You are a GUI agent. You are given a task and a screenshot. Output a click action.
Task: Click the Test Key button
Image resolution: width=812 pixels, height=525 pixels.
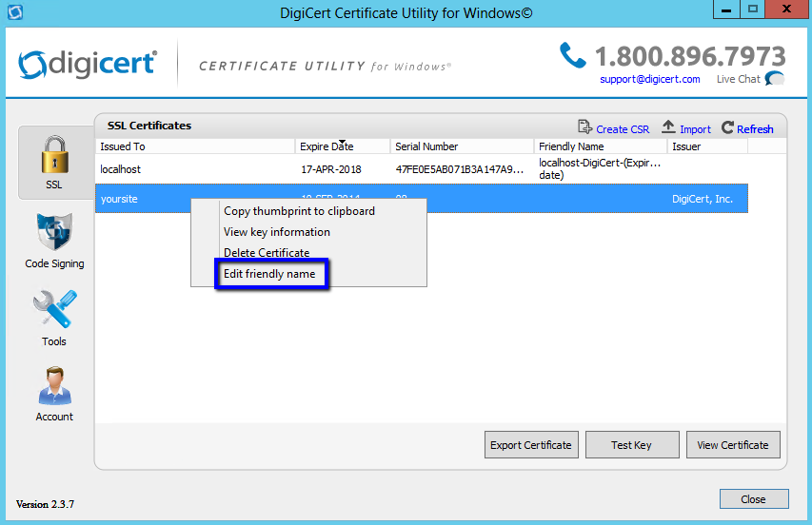(x=632, y=445)
